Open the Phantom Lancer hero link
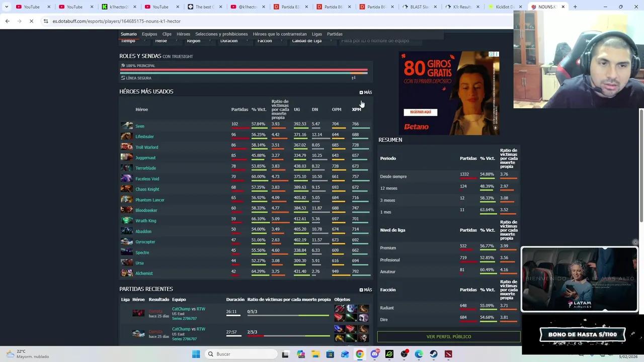Viewport: 644px width, 362px height. click(x=150, y=200)
